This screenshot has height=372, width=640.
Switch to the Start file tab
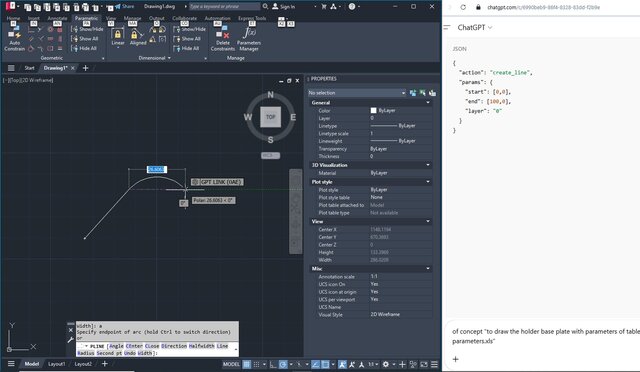tap(29, 68)
